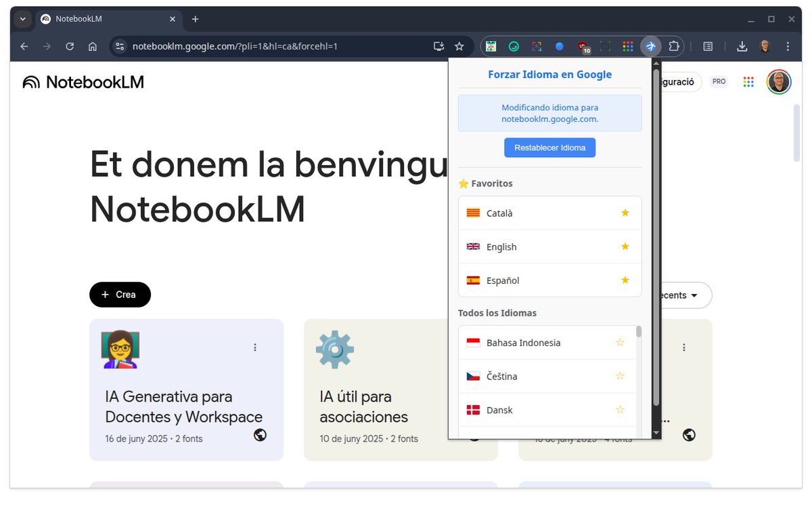Click the teacher emoji on the first notebook card

point(120,349)
